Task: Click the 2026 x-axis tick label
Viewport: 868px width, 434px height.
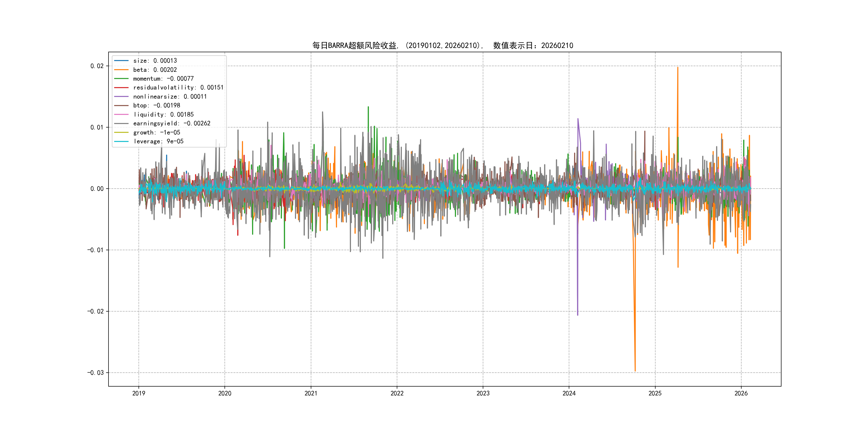Action: 741,393
